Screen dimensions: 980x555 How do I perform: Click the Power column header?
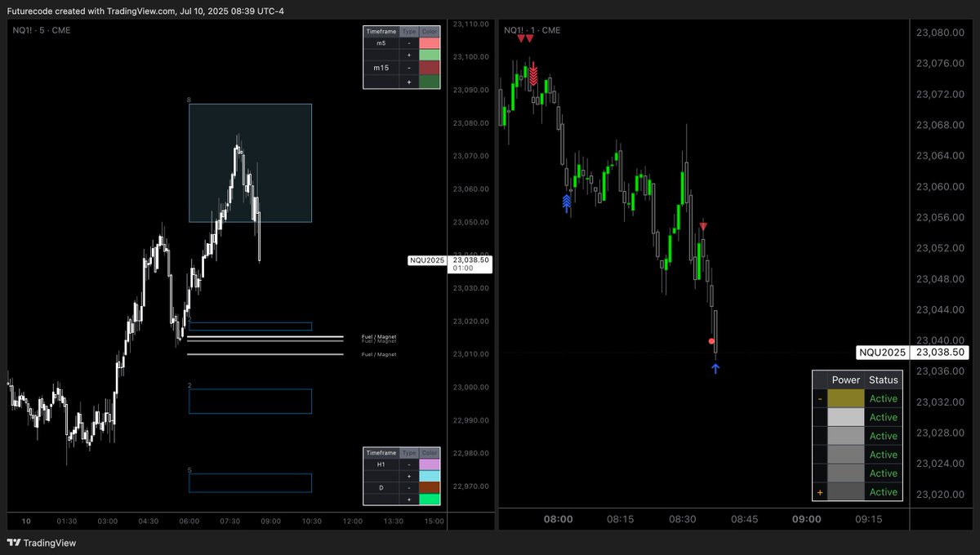click(x=846, y=380)
